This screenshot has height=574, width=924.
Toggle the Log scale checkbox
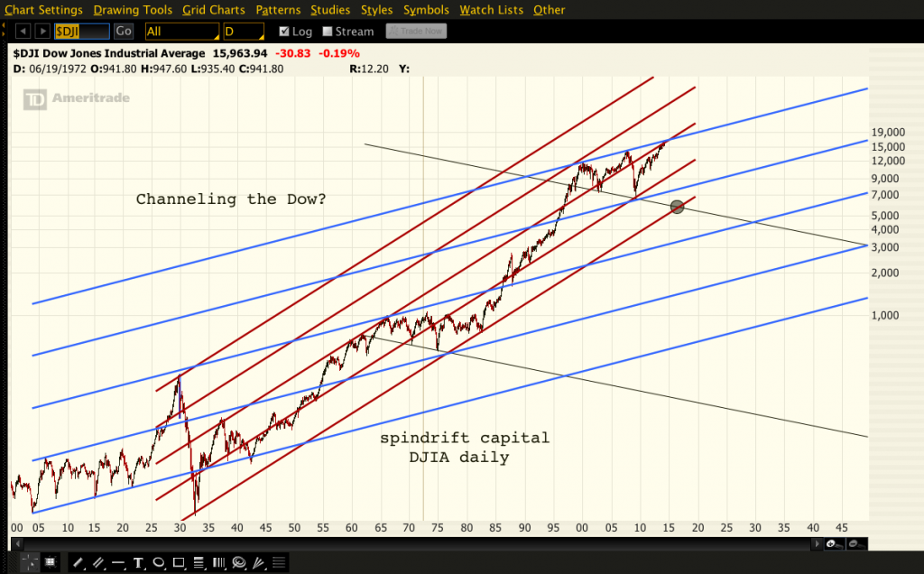[284, 32]
